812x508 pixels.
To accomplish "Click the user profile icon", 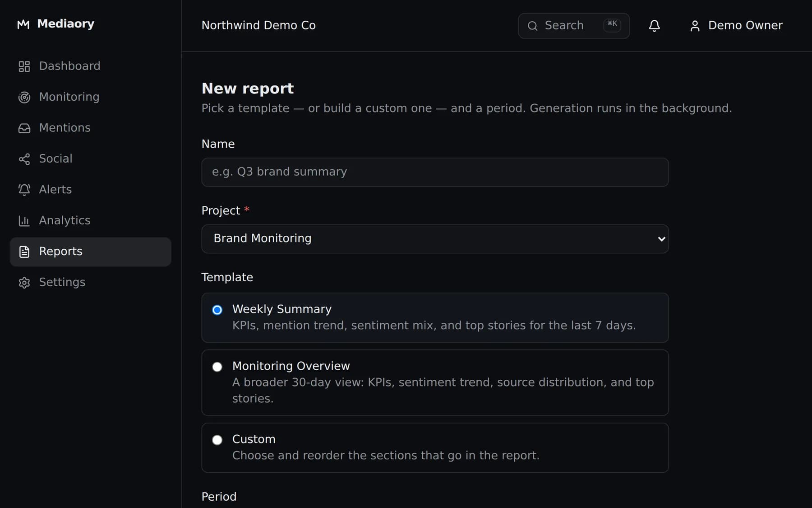I will (695, 26).
